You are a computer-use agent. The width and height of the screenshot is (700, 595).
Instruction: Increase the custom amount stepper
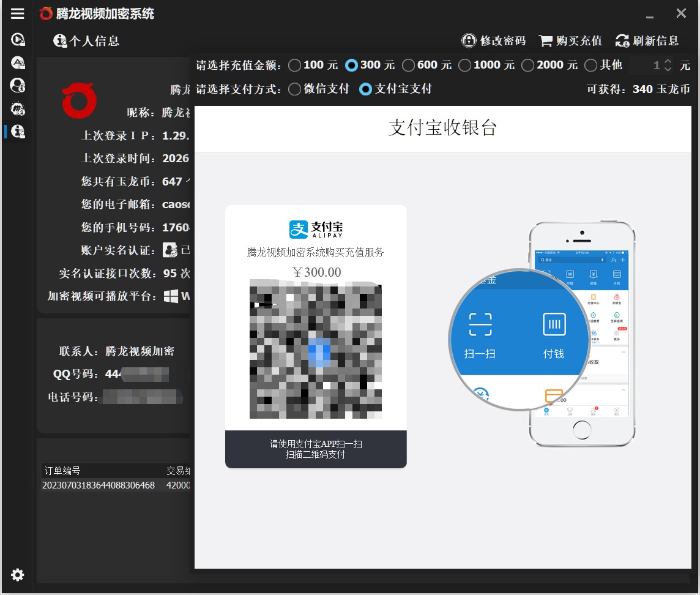668,62
